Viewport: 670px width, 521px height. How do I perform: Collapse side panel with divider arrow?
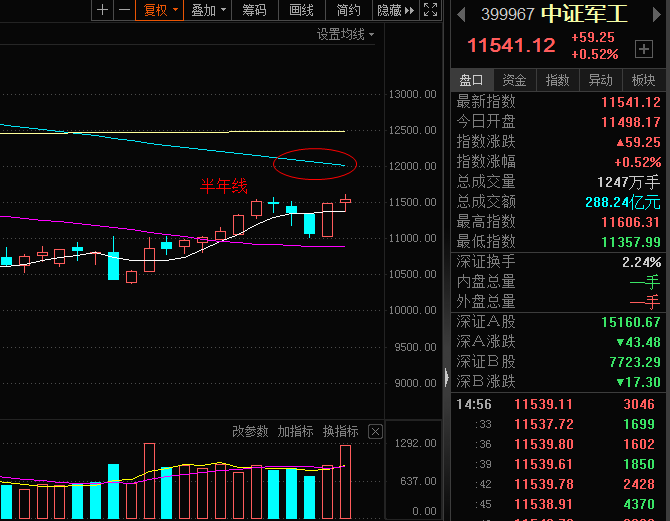[x=447, y=377]
